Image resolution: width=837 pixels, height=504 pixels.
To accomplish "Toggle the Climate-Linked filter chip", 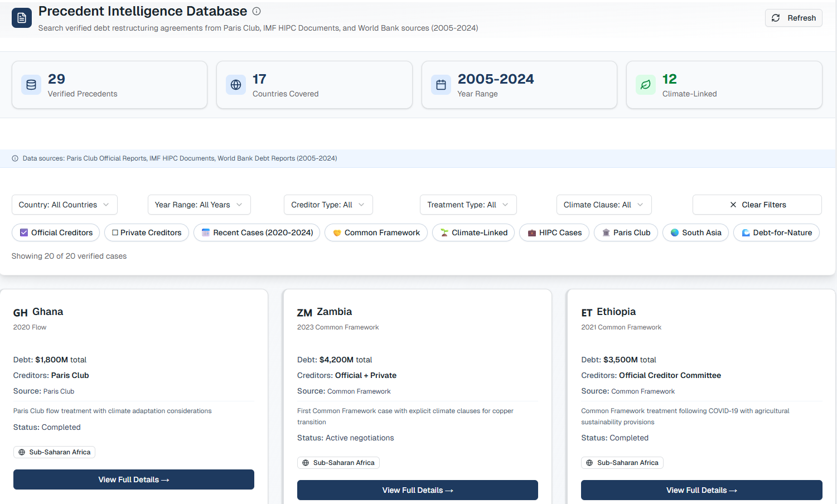I will point(473,232).
